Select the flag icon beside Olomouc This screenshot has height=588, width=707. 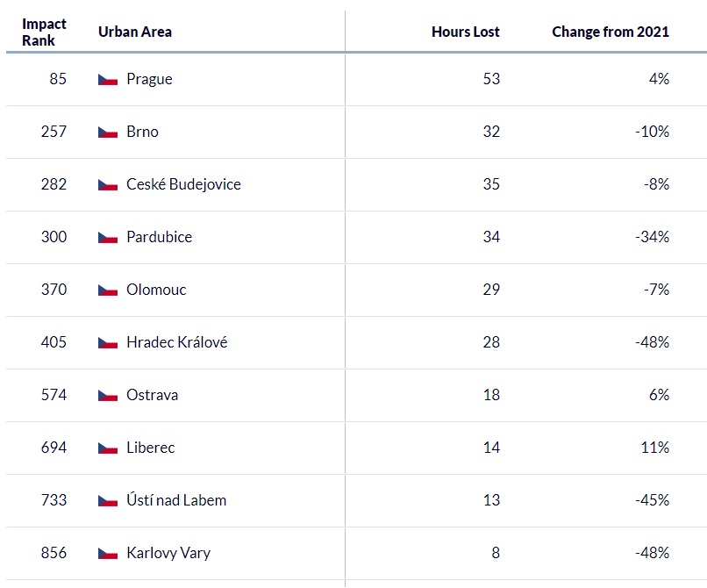(108, 290)
